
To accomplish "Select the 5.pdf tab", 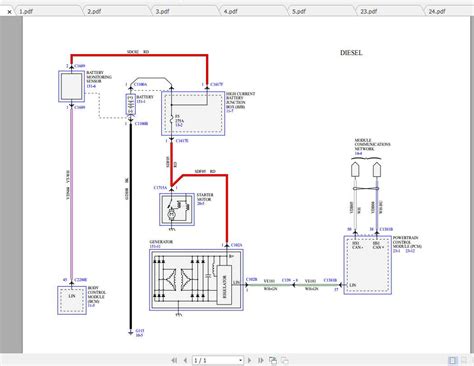I will (299, 11).
